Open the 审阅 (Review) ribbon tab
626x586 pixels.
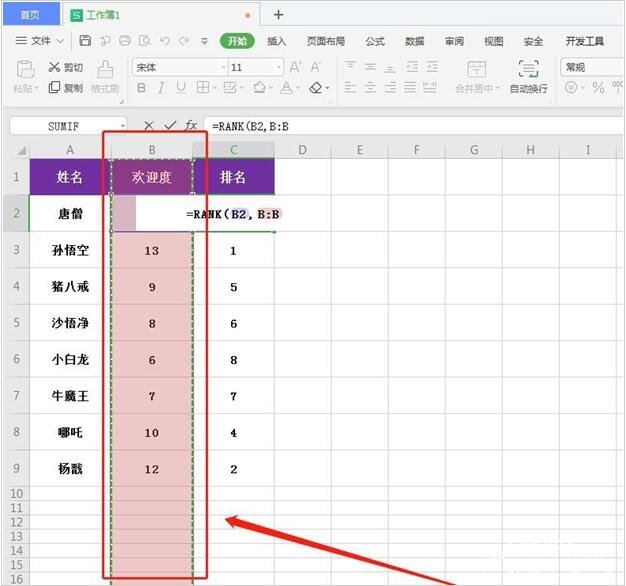(454, 41)
